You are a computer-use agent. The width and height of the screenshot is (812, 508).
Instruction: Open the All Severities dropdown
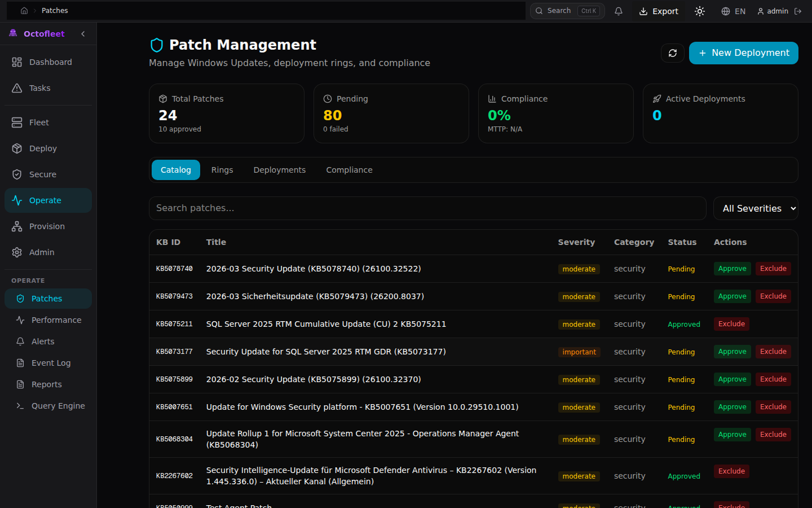coord(756,208)
